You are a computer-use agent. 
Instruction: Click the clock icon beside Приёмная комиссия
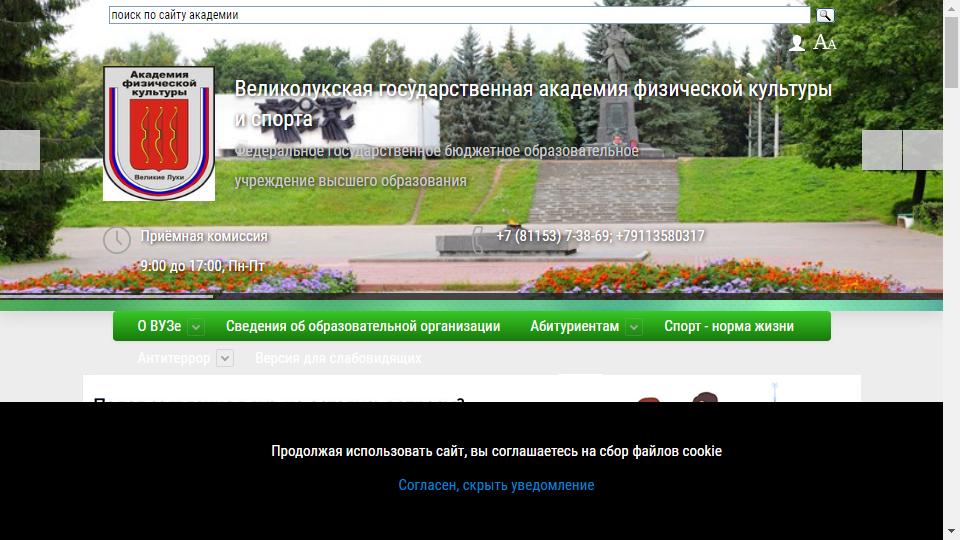(x=117, y=240)
